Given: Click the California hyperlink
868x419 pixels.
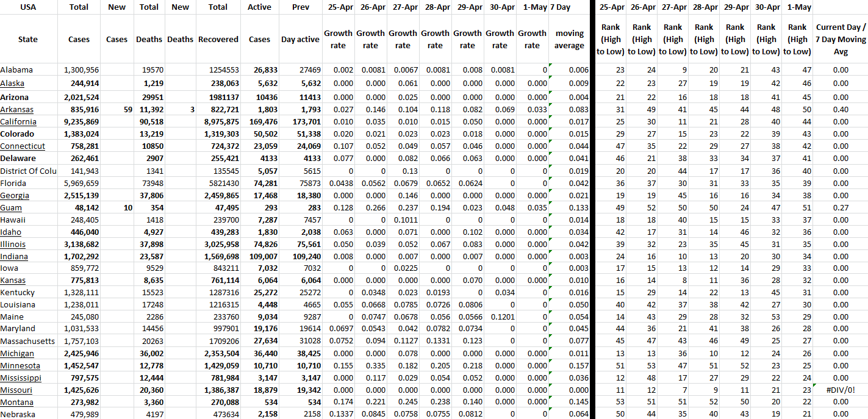Looking at the screenshot, I should [17, 122].
